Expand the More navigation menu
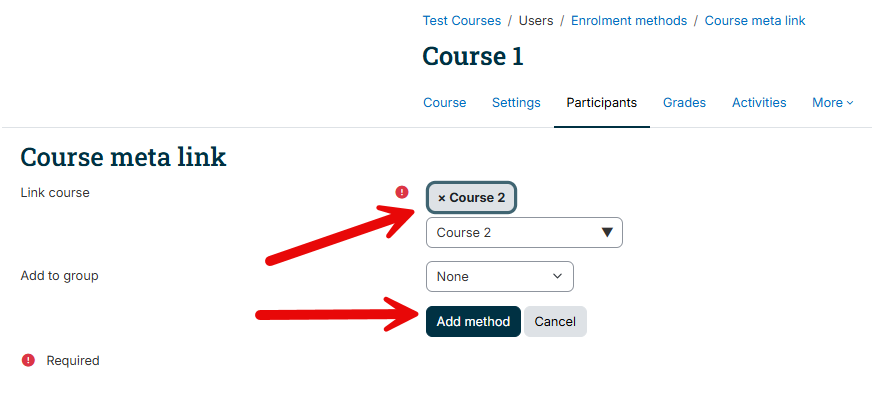The width and height of the screenshot is (872, 396). tap(833, 103)
